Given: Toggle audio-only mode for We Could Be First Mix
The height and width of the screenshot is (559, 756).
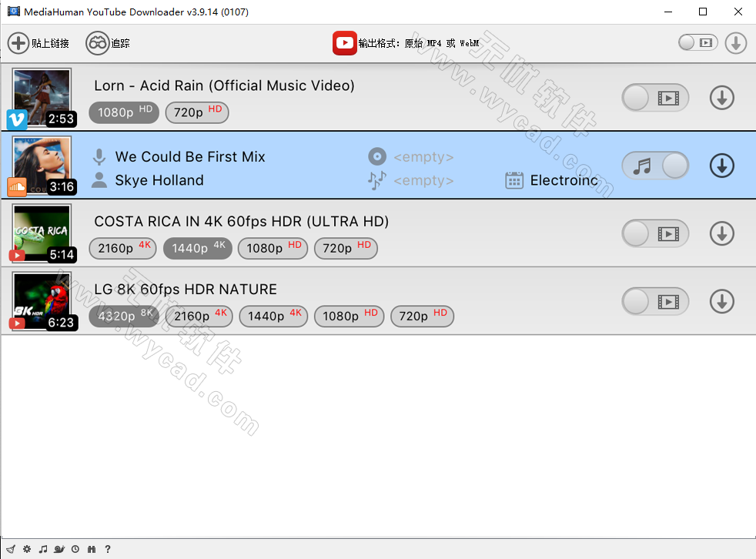Looking at the screenshot, I should pos(655,165).
